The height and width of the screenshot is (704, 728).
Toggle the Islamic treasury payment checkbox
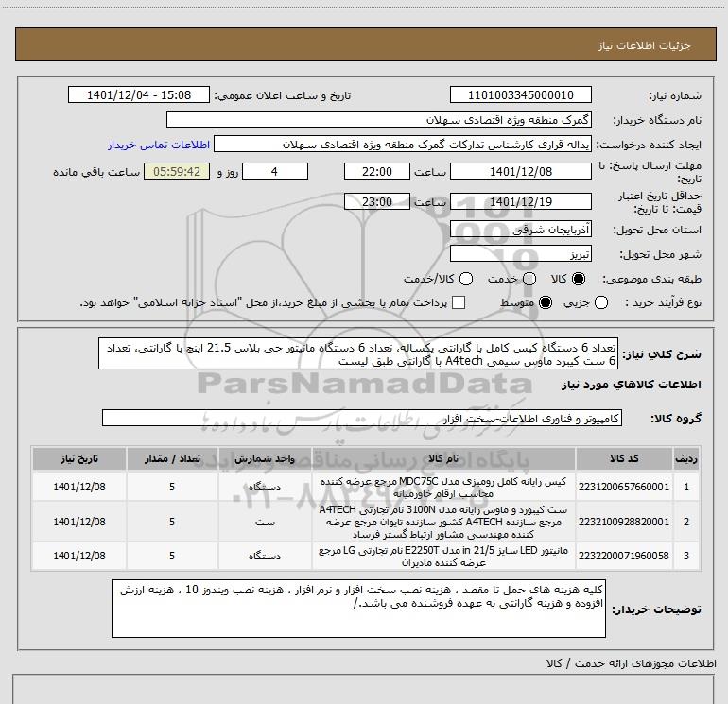tap(459, 302)
